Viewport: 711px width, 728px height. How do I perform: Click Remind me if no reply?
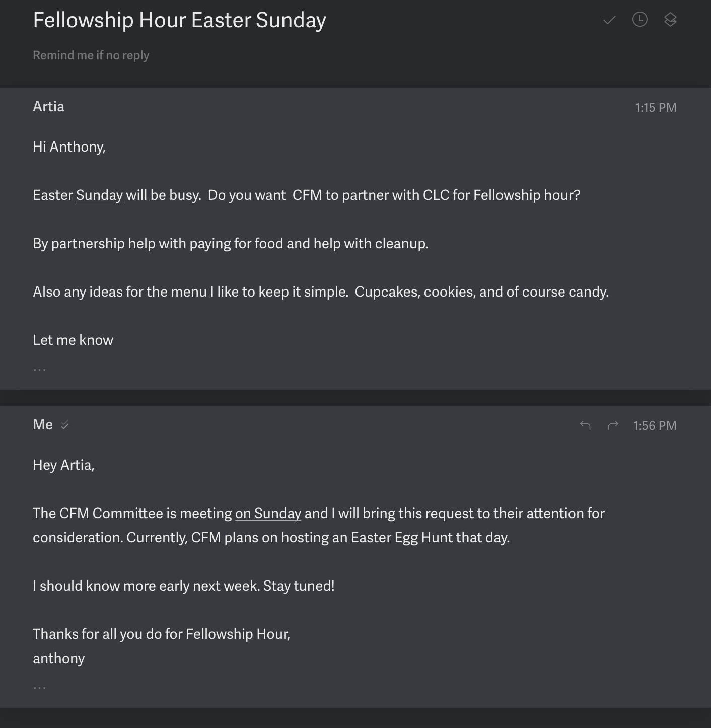(x=91, y=55)
